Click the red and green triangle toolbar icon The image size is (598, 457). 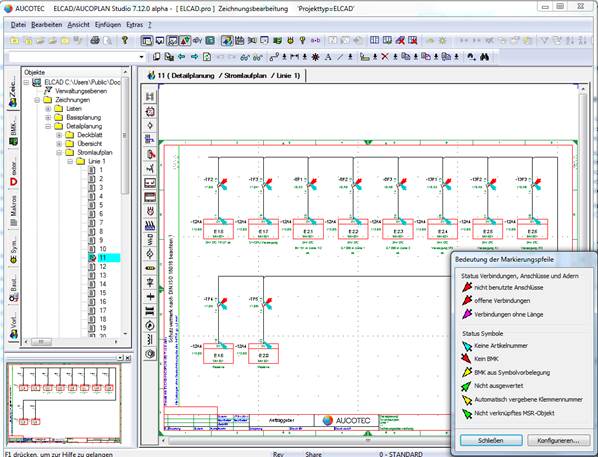(185, 40)
